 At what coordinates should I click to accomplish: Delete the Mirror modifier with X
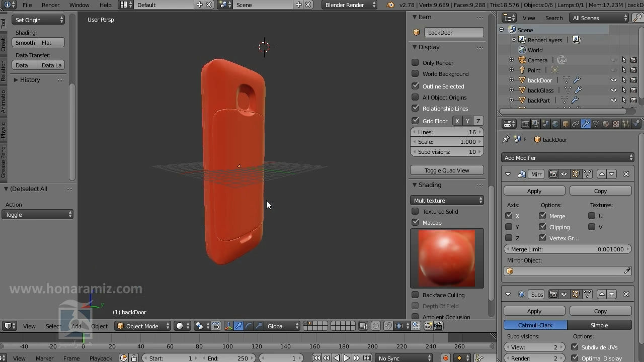[626, 174]
